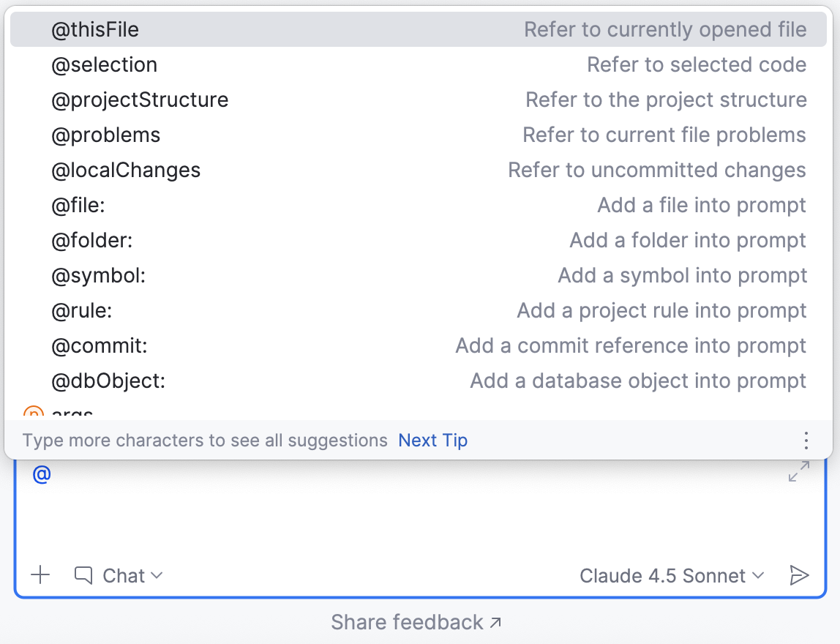Click the chat bubble icon
This screenshot has height=644, width=840.
click(83, 576)
